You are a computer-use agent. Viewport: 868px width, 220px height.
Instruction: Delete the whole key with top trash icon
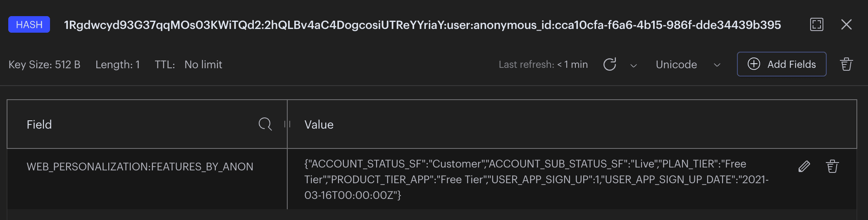tap(846, 65)
